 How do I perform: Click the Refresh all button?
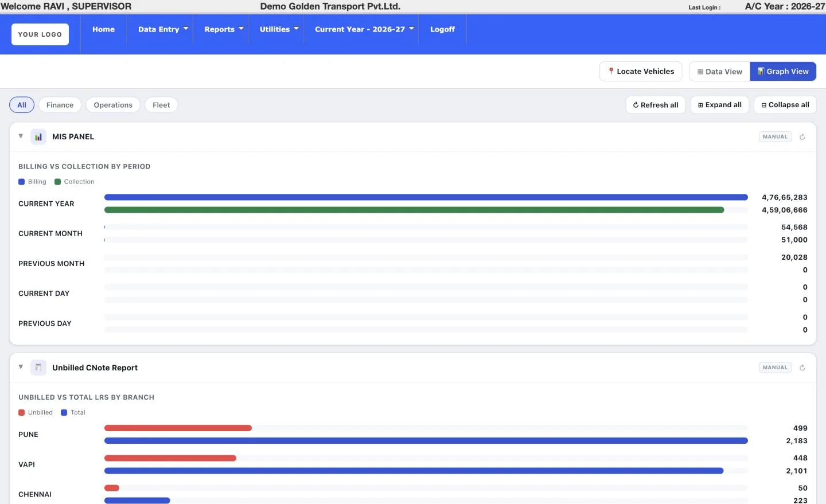click(656, 105)
